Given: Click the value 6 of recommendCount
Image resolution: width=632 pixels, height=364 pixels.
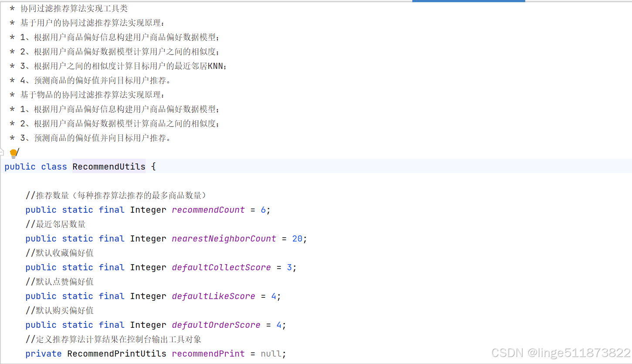Looking at the screenshot, I should point(263,210).
